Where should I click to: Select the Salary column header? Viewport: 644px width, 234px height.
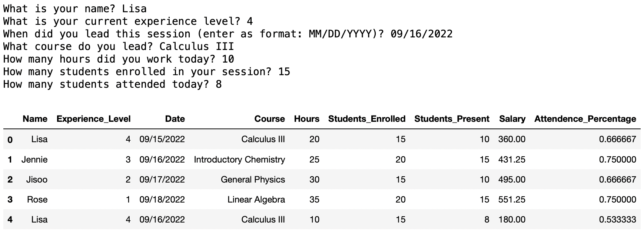click(x=512, y=119)
